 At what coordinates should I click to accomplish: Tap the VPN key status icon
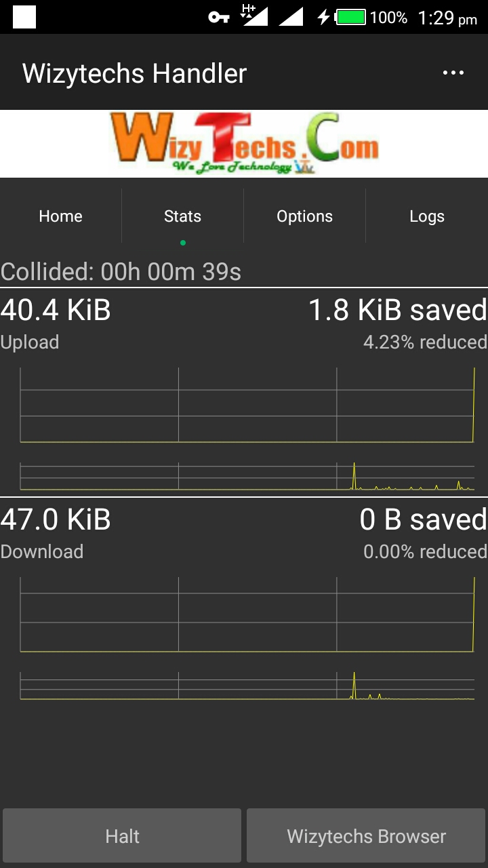tap(218, 18)
